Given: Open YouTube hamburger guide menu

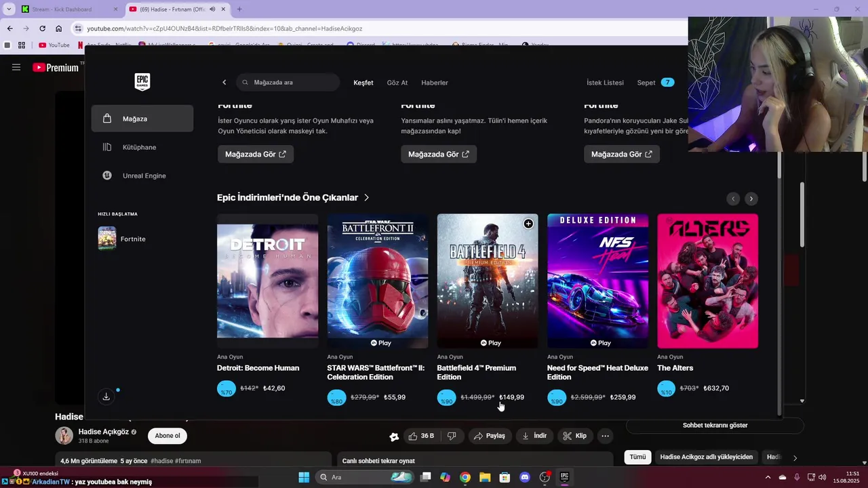Looking at the screenshot, I should [16, 67].
